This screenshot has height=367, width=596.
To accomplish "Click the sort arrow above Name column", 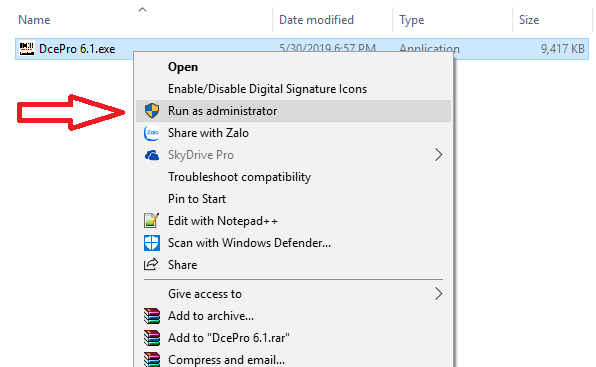I will point(143,9).
